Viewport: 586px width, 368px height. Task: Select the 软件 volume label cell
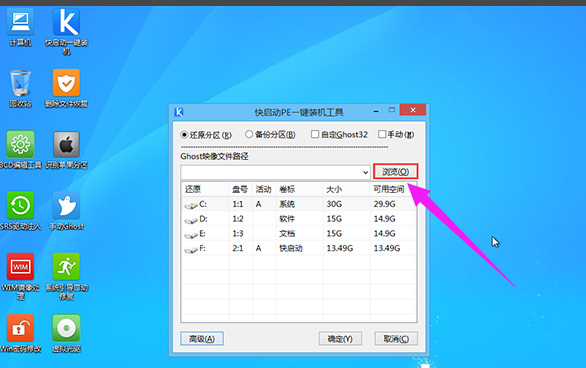point(287,219)
